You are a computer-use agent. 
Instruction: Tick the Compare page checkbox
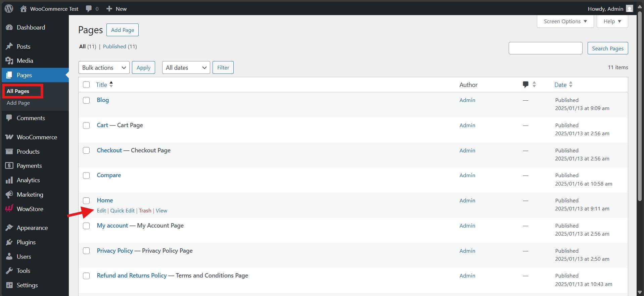86,176
